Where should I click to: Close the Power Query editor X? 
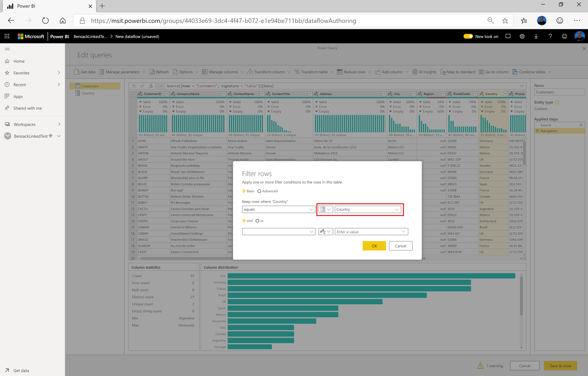[x=584, y=49]
